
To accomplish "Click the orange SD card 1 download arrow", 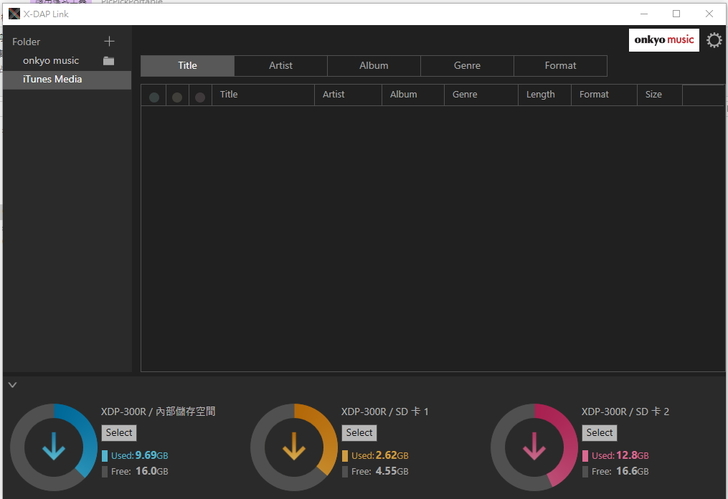I will 294,447.
